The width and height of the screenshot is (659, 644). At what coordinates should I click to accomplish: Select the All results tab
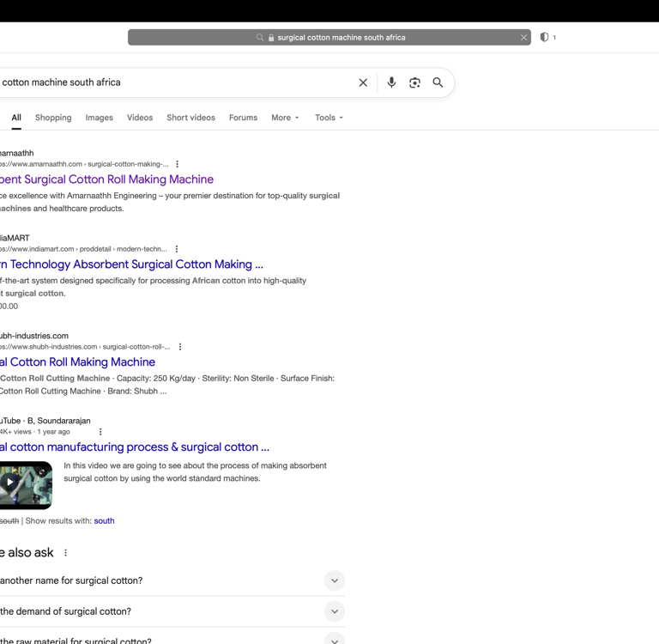pos(16,118)
